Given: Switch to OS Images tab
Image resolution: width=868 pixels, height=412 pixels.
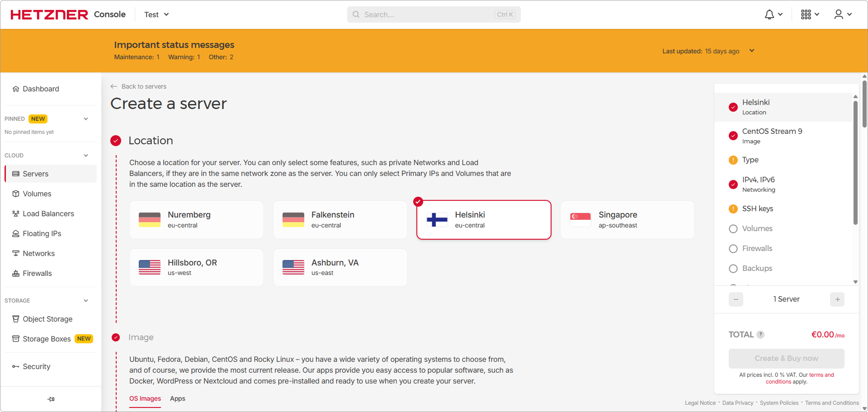Looking at the screenshot, I should [145, 398].
